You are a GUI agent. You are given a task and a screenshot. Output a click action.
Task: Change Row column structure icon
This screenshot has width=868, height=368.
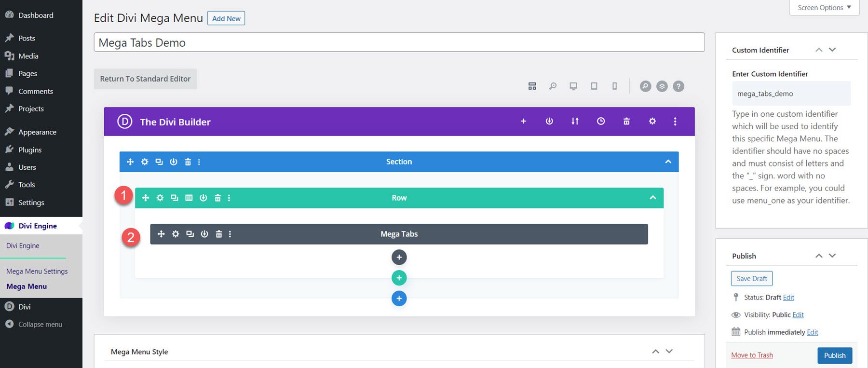coord(189,198)
